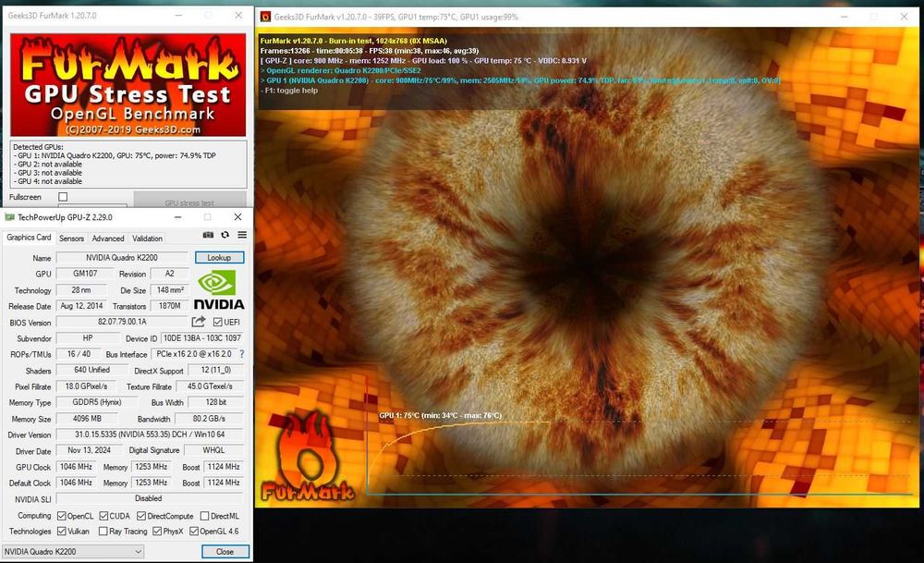This screenshot has width=924, height=563.
Task: Click the Transistors 1870M value
Action: 170,306
